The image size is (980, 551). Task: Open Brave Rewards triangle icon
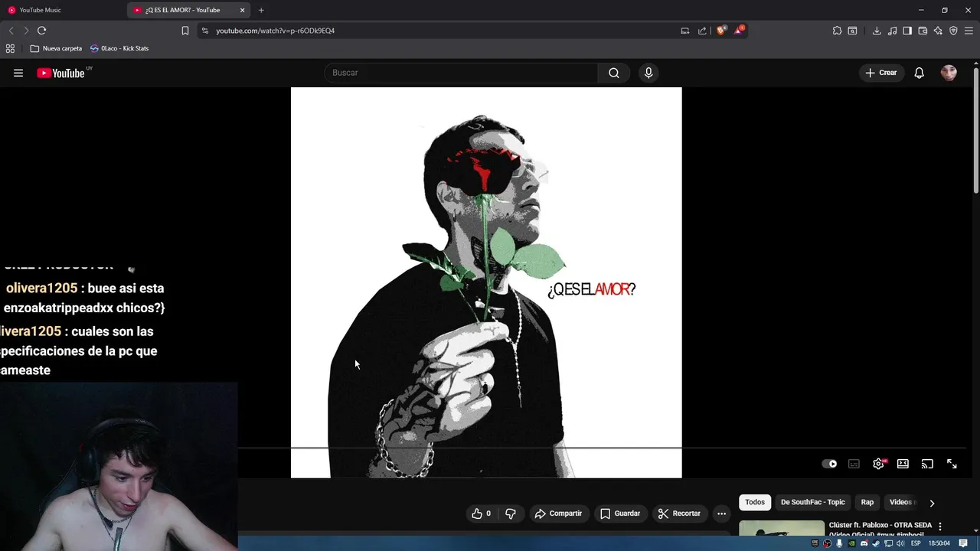(739, 31)
